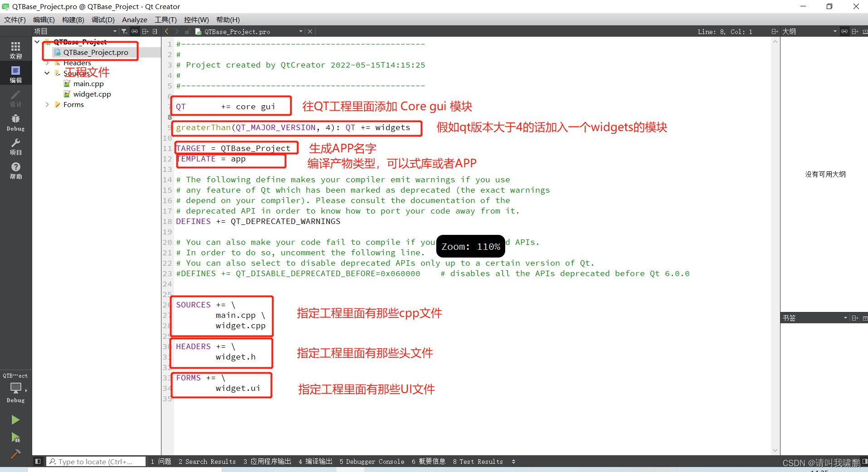Screen dimensions: 868x472
Task: Click the editor scrollbar up arrow
Action: point(775,42)
